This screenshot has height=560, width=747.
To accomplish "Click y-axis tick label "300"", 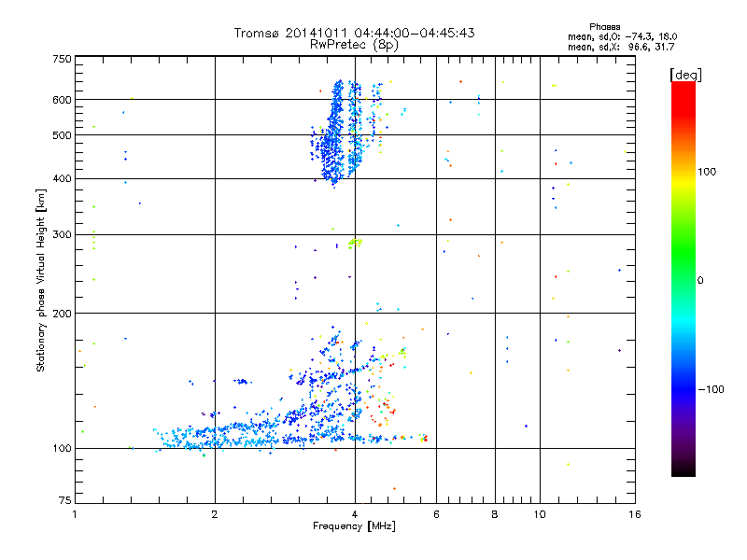I will tap(63, 235).
